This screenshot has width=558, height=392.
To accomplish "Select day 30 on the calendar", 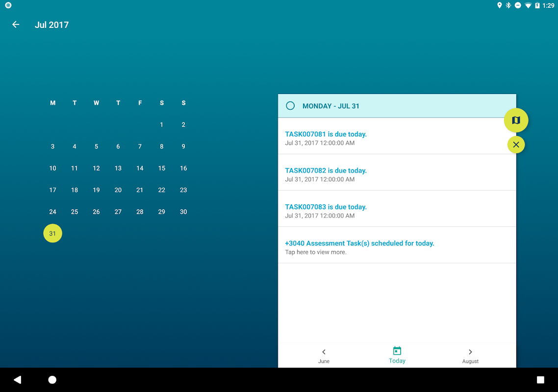I will click(183, 212).
